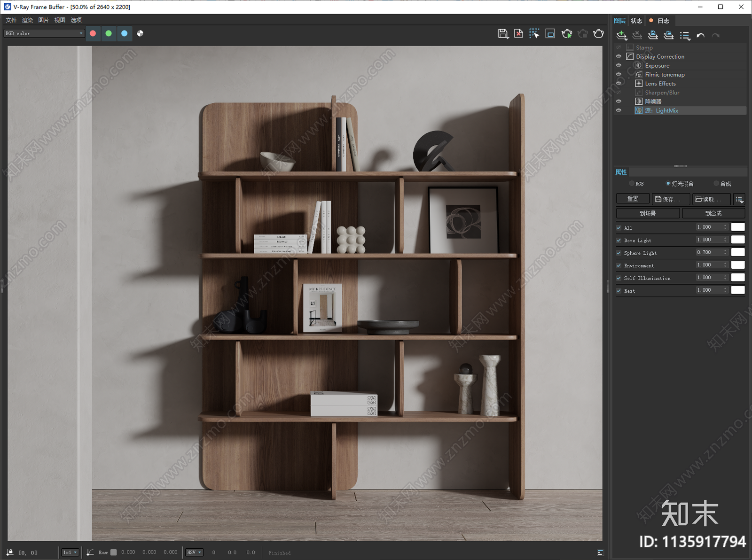This screenshot has height=560, width=752.
Task: Click the 到合成 button
Action: pyautogui.click(x=713, y=213)
